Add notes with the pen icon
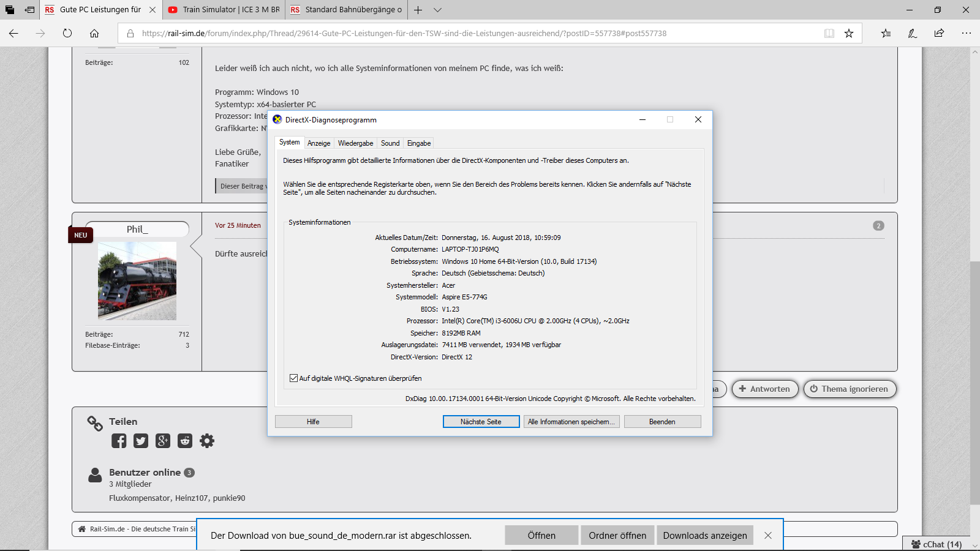Screen dimensions: 980x551 [x=913, y=33]
